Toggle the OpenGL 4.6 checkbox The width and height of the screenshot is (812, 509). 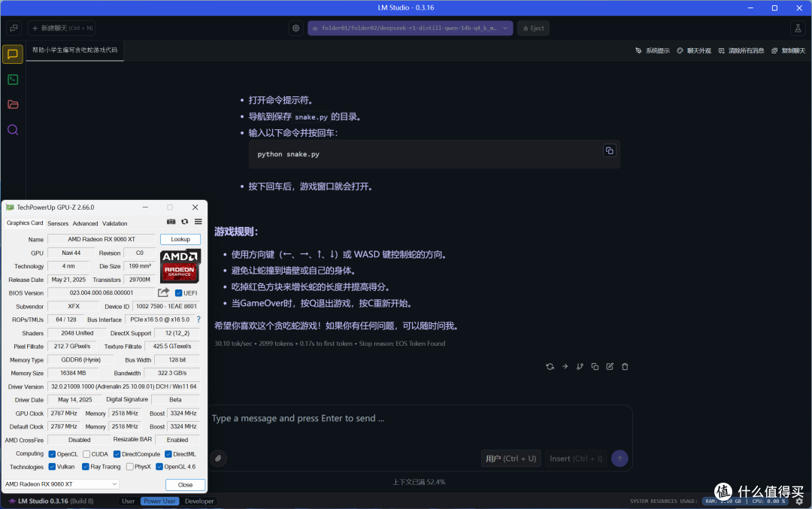[x=159, y=467]
